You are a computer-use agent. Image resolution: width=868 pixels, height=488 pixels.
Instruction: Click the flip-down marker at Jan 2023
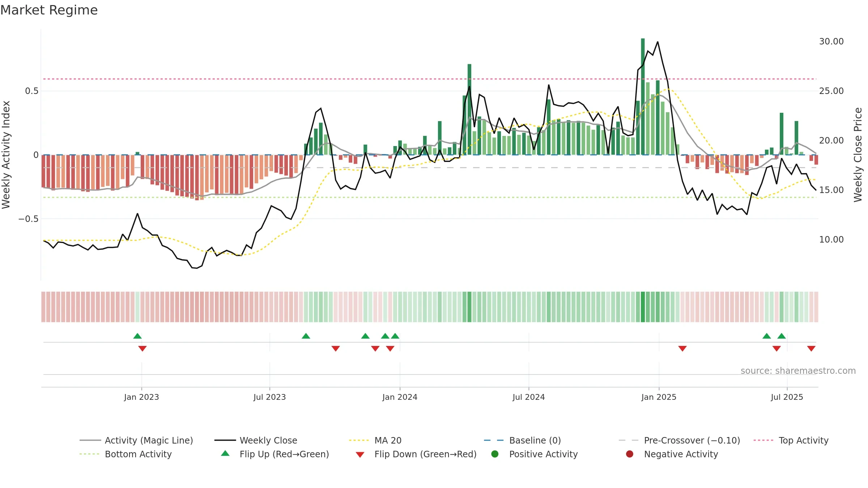coord(142,348)
